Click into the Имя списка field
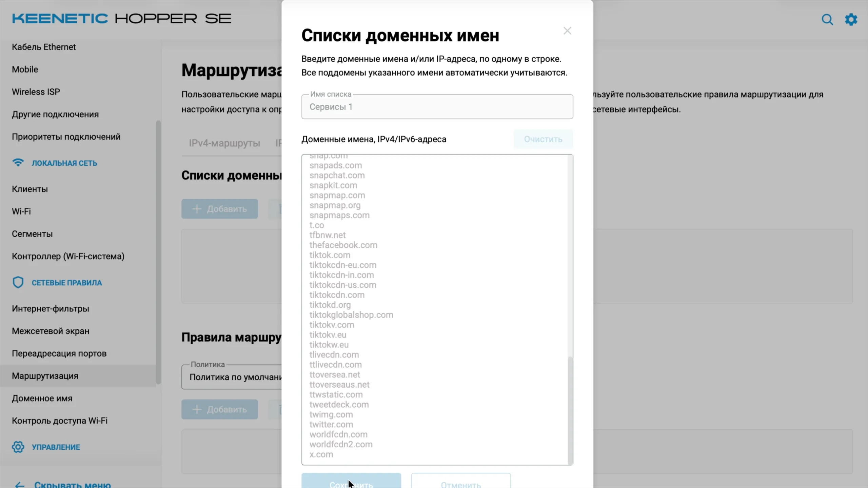This screenshot has height=488, width=868. pos(437,107)
